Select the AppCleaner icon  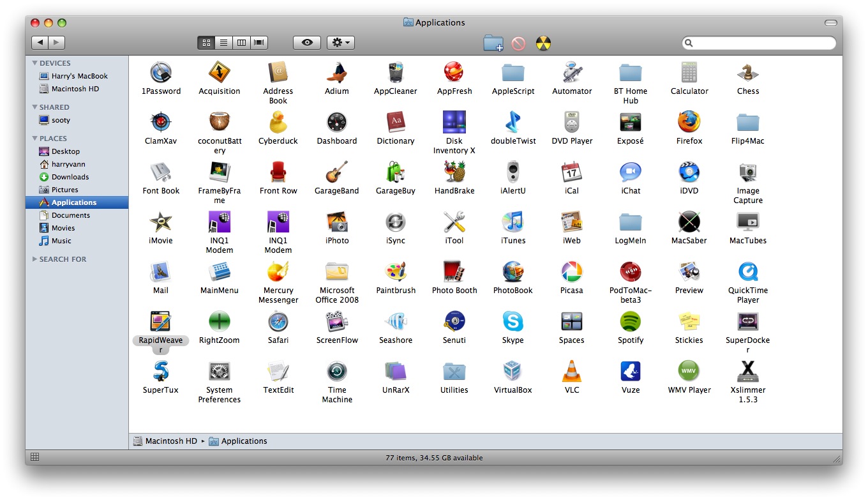(x=396, y=72)
